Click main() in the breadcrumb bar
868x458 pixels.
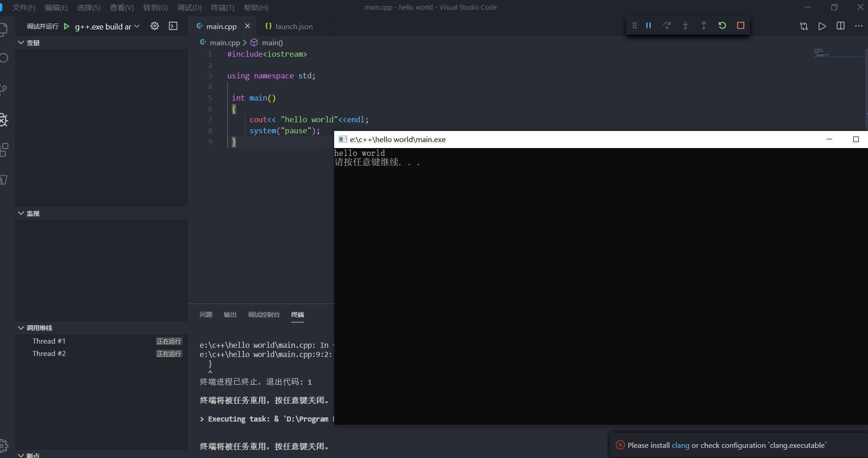(x=272, y=42)
